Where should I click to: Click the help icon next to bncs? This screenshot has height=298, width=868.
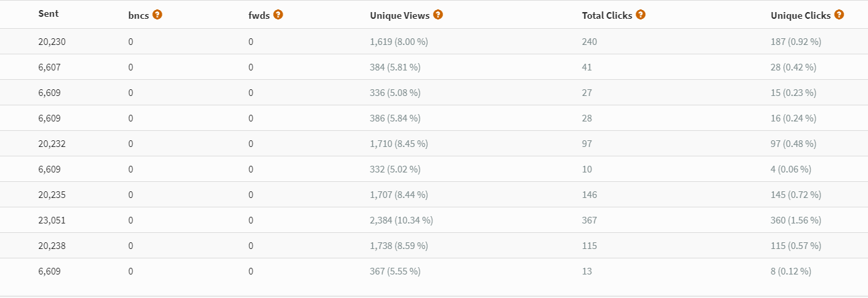157,14
